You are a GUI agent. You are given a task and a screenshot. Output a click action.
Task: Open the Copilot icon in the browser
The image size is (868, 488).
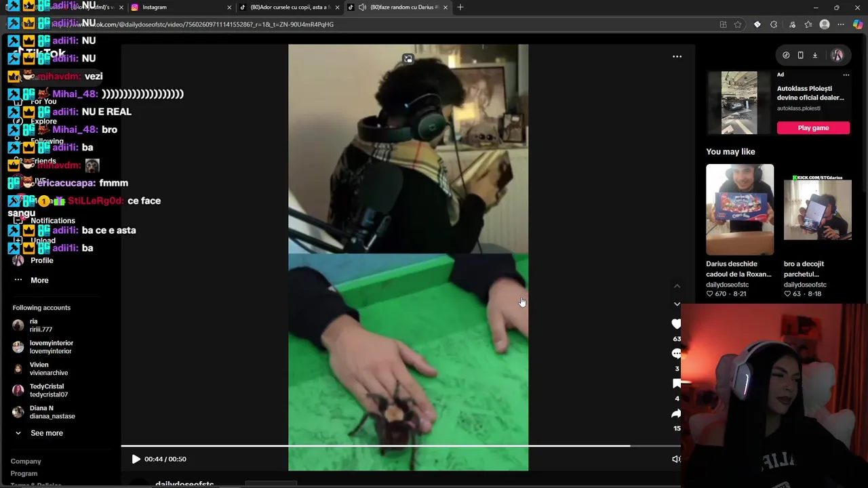pyautogui.click(x=858, y=24)
